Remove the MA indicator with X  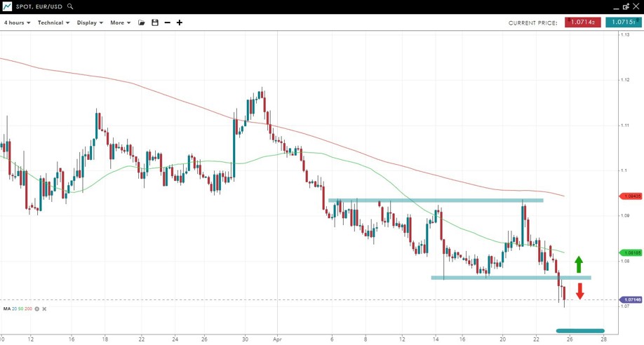pos(45,309)
